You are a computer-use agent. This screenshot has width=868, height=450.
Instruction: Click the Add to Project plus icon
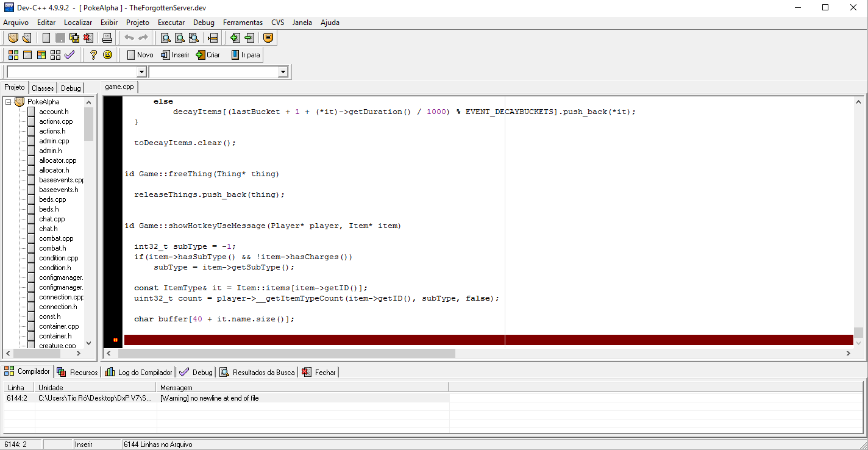point(235,38)
